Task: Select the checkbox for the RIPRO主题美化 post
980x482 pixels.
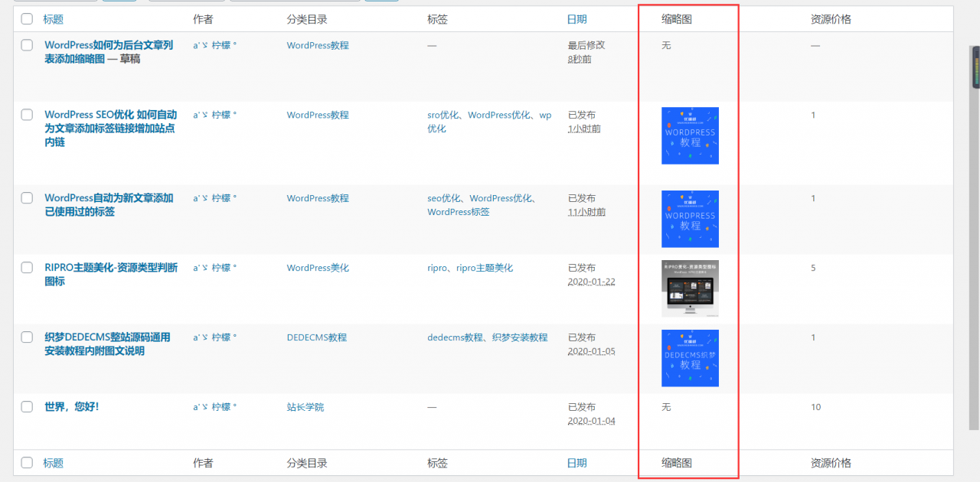Action: pyautogui.click(x=27, y=267)
